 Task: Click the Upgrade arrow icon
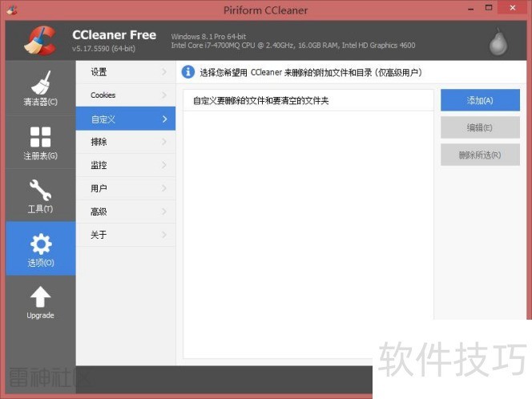[x=40, y=297]
